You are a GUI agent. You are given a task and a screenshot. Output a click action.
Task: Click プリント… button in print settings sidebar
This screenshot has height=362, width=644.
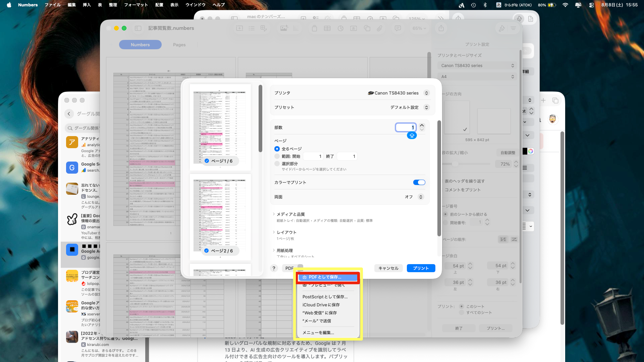click(496, 328)
